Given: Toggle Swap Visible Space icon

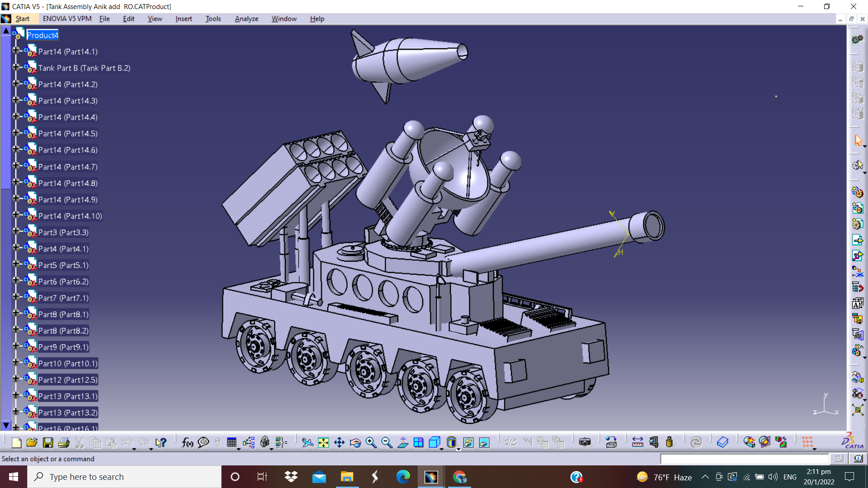Looking at the screenshot, I should [484, 442].
